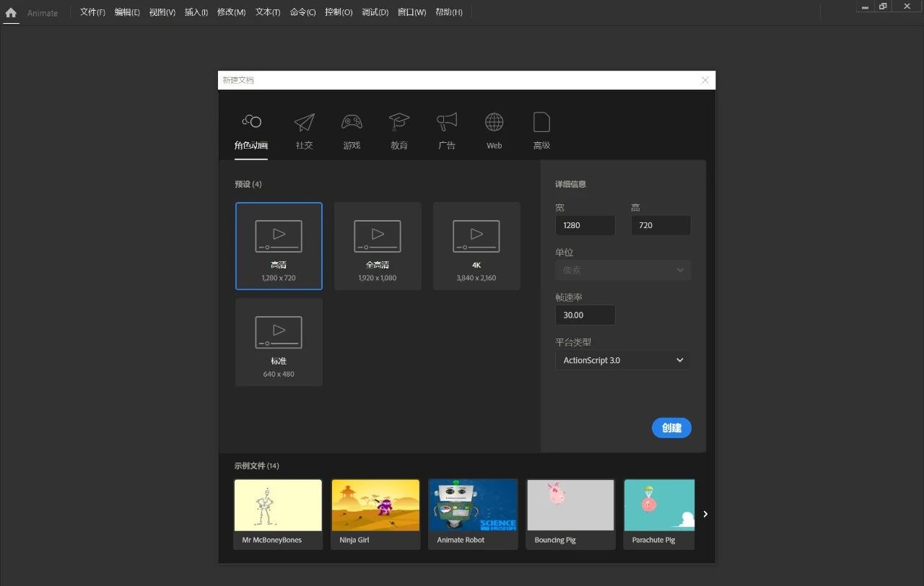Restore down the Animate window

point(883,6)
